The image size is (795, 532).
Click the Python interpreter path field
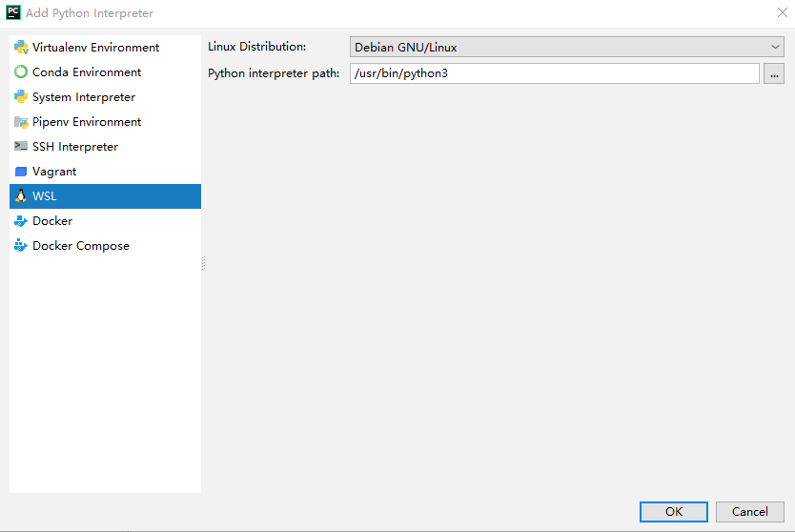click(554, 73)
